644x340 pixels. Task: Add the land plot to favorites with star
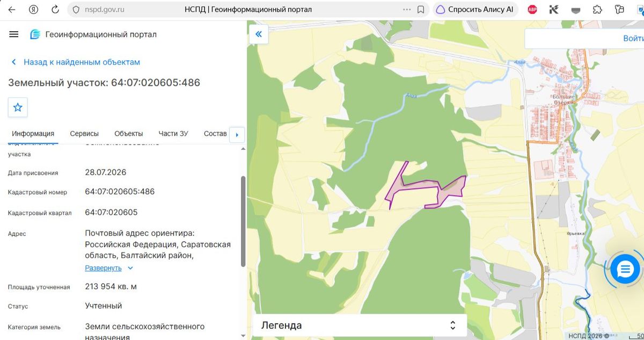tap(18, 107)
